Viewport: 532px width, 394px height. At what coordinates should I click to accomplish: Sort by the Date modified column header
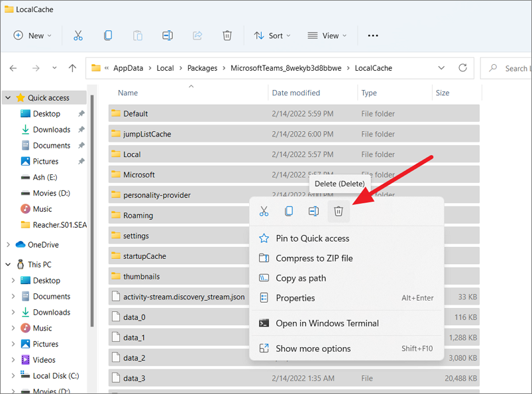296,93
